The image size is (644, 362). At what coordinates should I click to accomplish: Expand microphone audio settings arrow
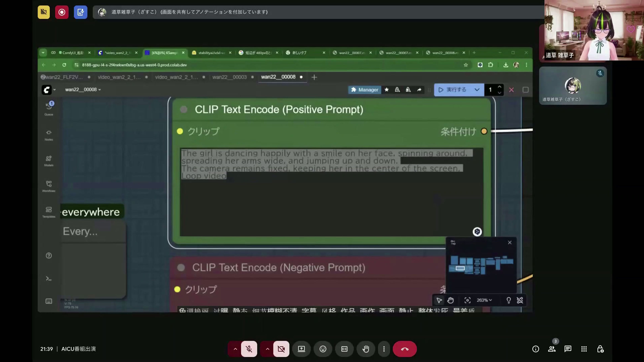235,349
